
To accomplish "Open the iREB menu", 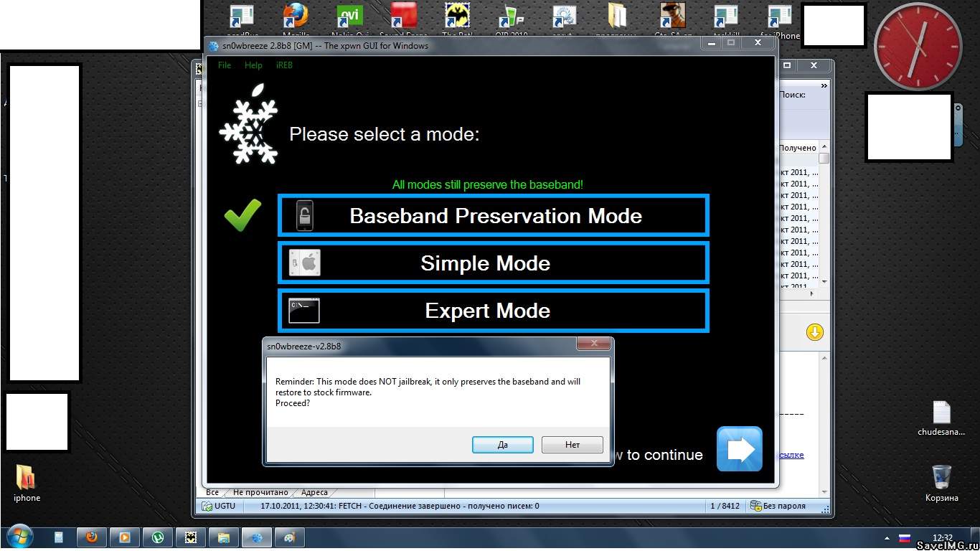I will 284,65.
